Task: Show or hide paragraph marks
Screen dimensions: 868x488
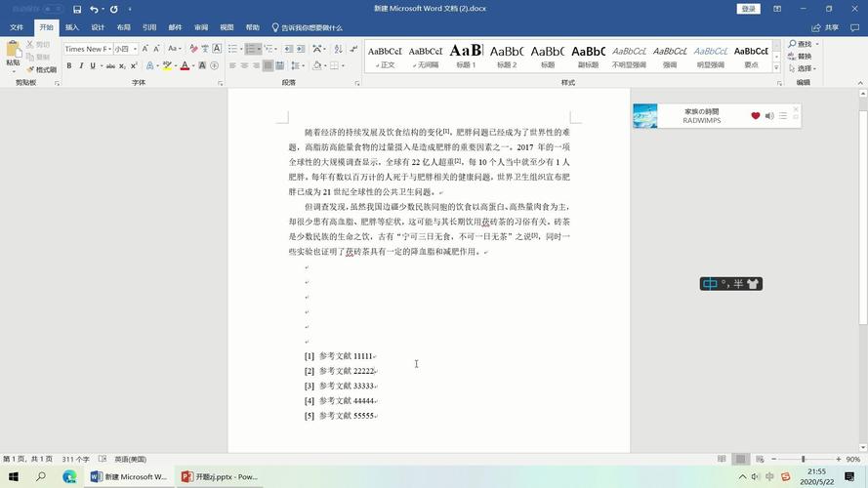Action: tap(353, 49)
